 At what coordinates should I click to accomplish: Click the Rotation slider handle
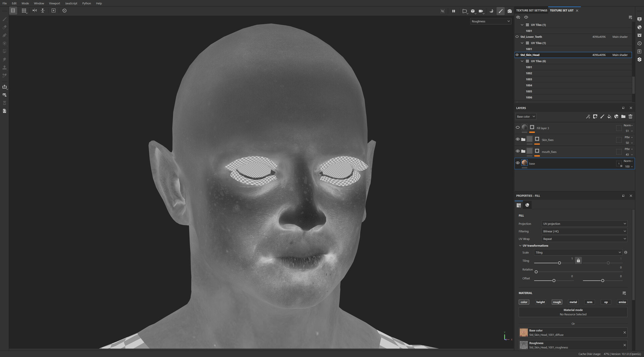click(536, 272)
